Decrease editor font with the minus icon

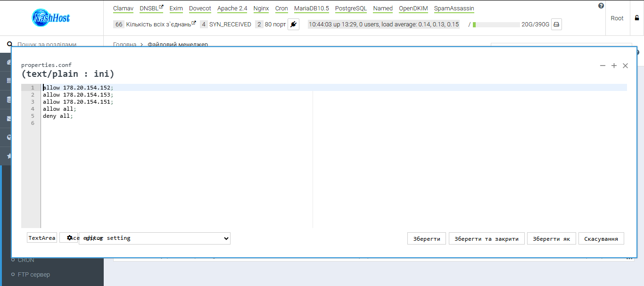pos(603,65)
